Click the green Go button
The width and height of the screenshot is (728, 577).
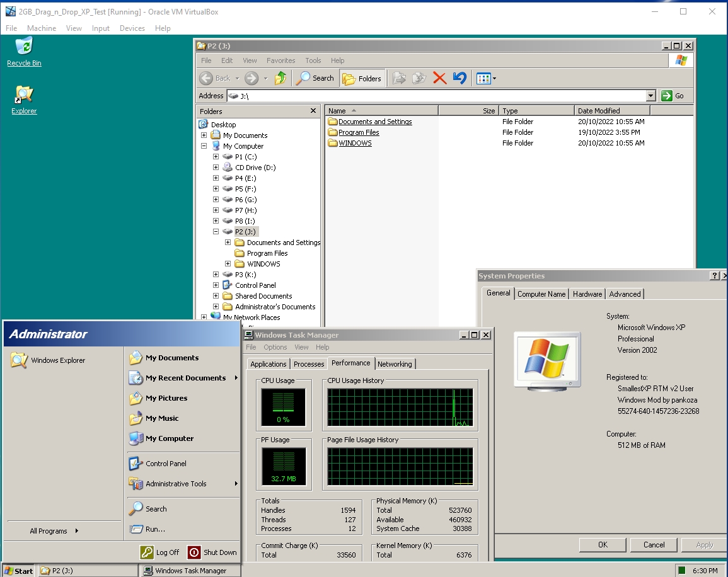(x=673, y=96)
